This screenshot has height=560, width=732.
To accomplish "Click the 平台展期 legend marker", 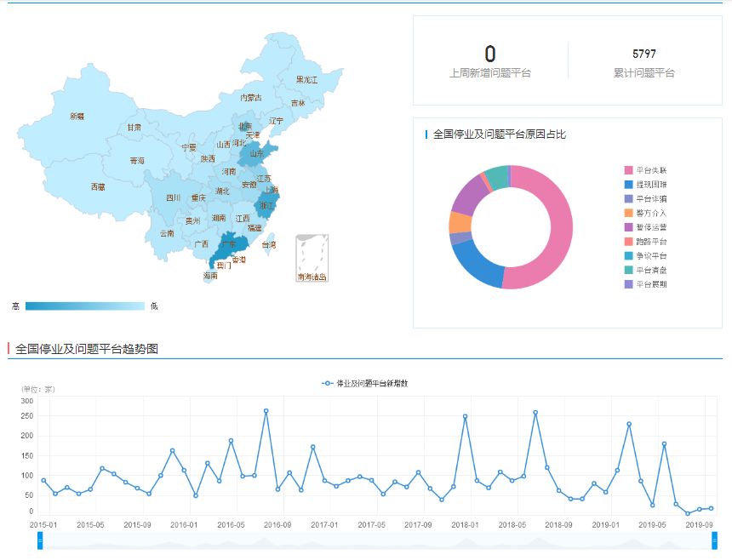I will (x=629, y=284).
